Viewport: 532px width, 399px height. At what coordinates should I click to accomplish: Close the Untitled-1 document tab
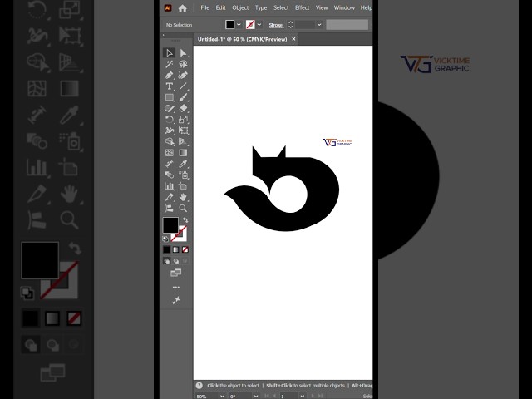click(x=293, y=39)
